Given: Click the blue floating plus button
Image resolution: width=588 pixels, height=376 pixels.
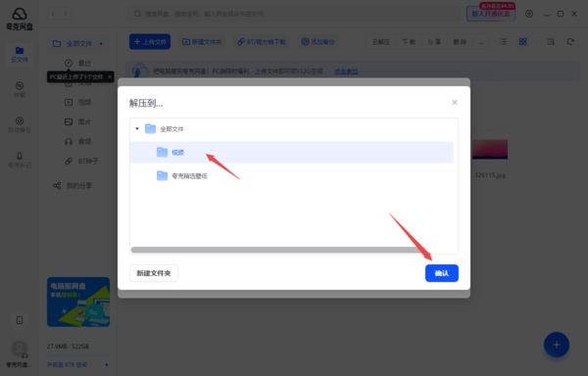Looking at the screenshot, I should (x=557, y=345).
